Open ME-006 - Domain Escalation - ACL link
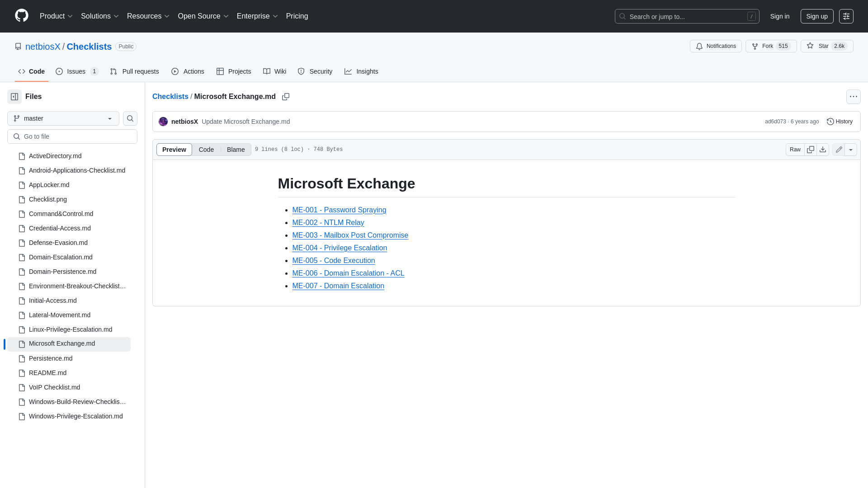Viewport: 868px width, 488px height. pyautogui.click(x=348, y=273)
